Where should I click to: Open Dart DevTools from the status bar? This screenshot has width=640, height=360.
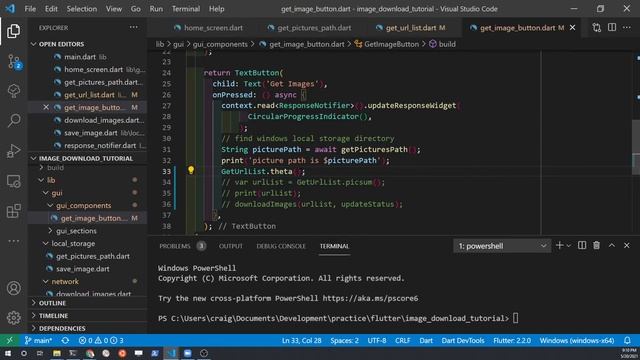click(x=463, y=340)
